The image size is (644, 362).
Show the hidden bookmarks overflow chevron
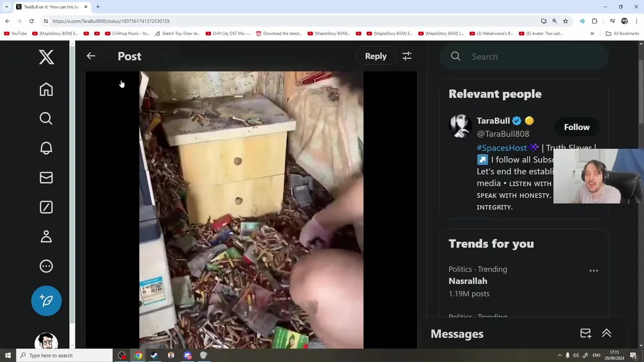[592, 34]
